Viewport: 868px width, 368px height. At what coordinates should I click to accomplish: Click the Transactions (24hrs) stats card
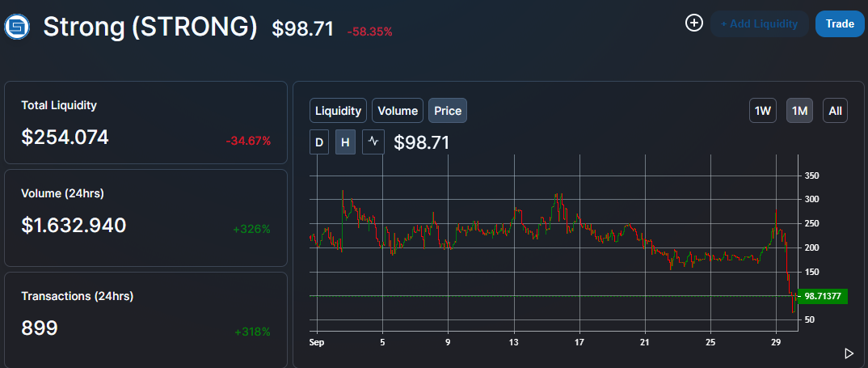click(x=146, y=319)
